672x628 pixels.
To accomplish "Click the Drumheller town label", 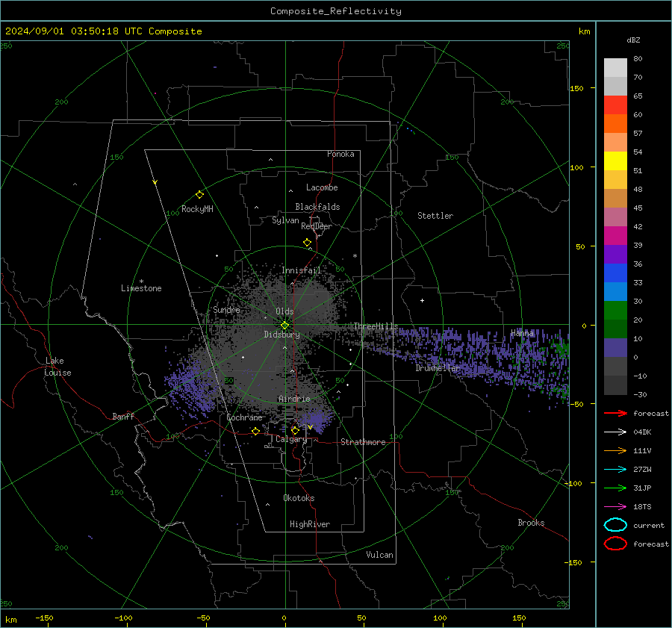I will coord(438,368).
